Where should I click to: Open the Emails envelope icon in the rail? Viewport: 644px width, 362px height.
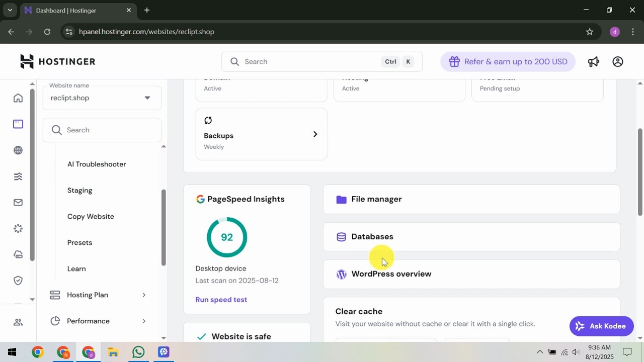pos(18,203)
